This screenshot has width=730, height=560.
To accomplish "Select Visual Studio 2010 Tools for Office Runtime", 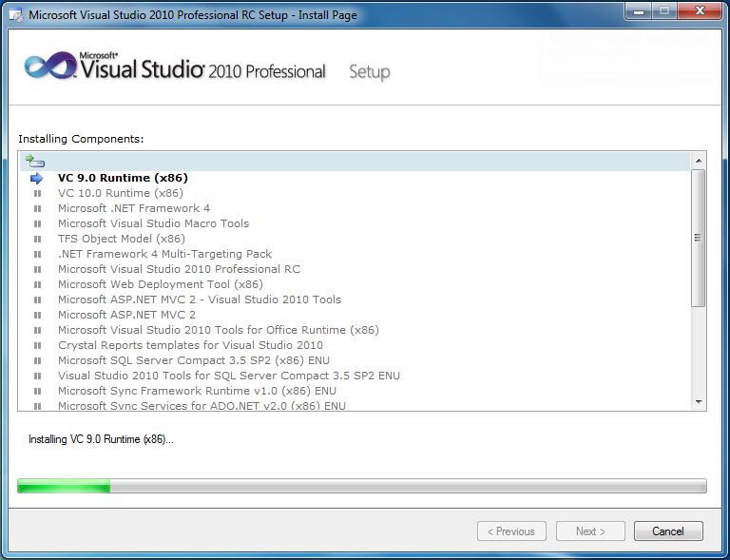I will coord(219,330).
